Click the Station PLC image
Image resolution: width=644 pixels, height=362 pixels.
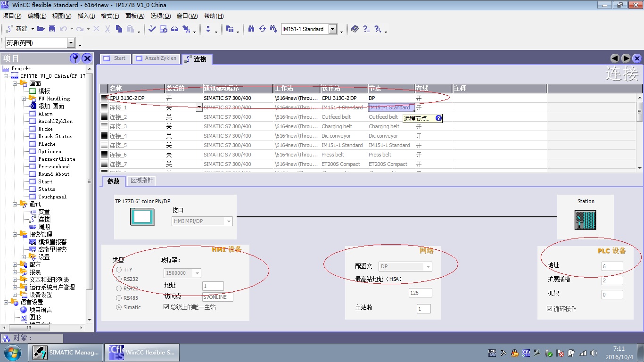586,220
